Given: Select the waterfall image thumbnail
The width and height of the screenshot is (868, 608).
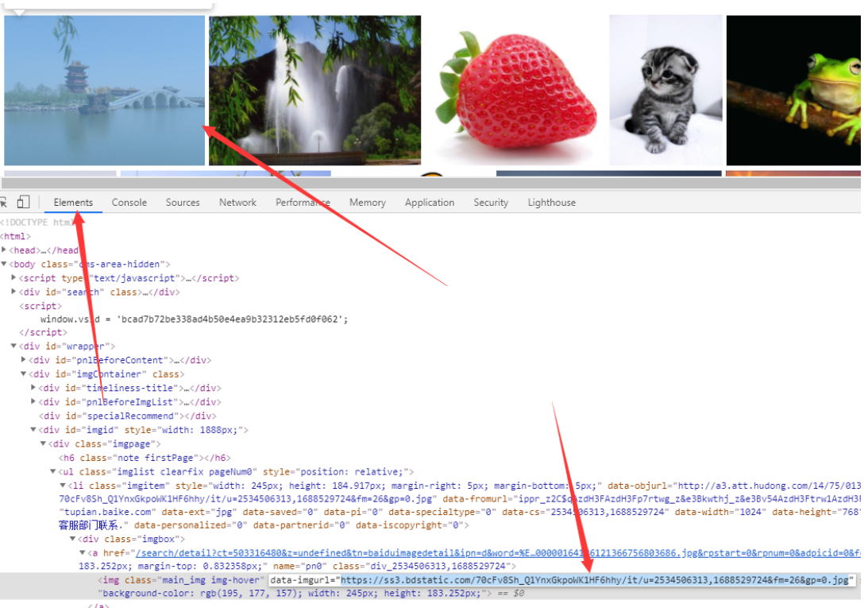Looking at the screenshot, I should 314,91.
